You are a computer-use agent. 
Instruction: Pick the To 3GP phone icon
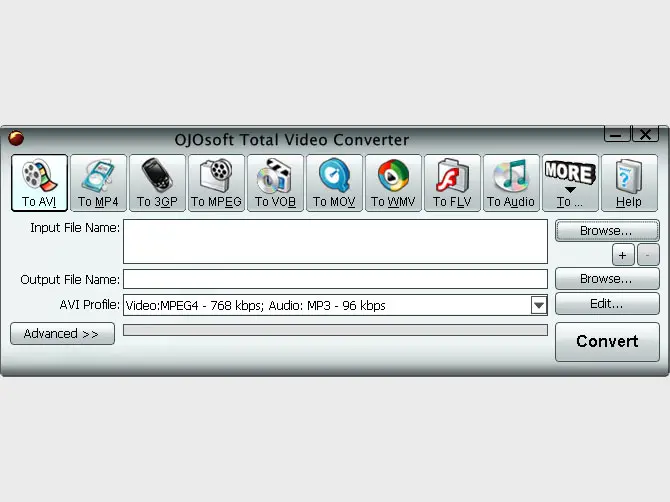(157, 183)
